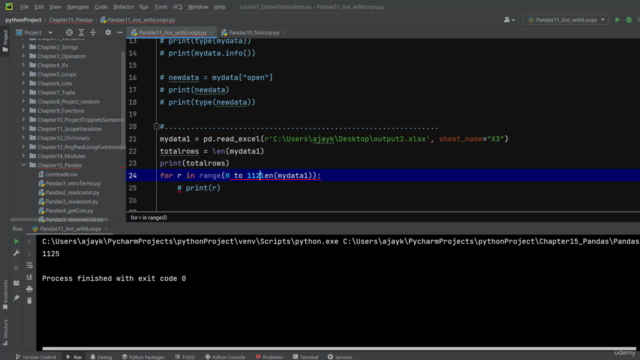Switch to Pandas10_forloop.py editor tab

click(x=253, y=32)
